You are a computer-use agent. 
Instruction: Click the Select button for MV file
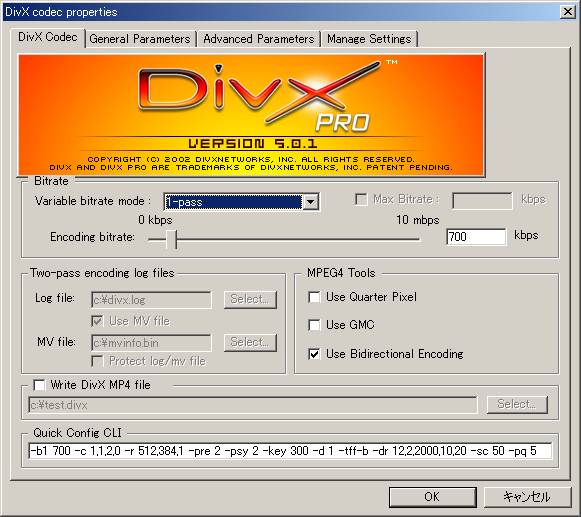tap(250, 342)
